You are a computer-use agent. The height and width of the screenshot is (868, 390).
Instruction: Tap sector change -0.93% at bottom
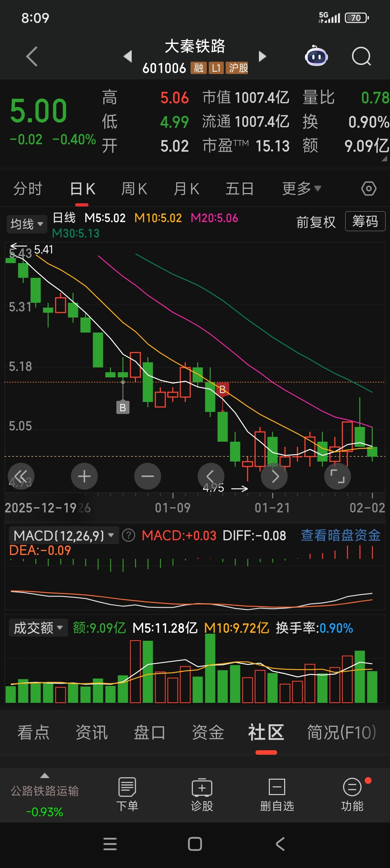tap(44, 812)
